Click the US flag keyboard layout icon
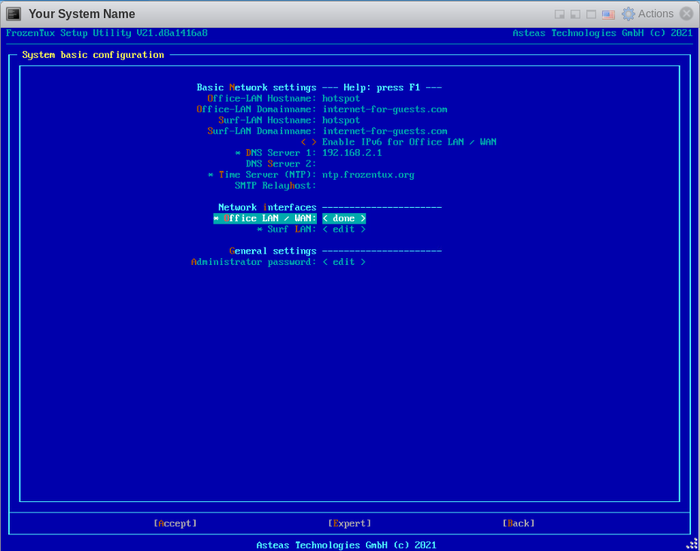The height and width of the screenshot is (551, 700). click(x=608, y=15)
